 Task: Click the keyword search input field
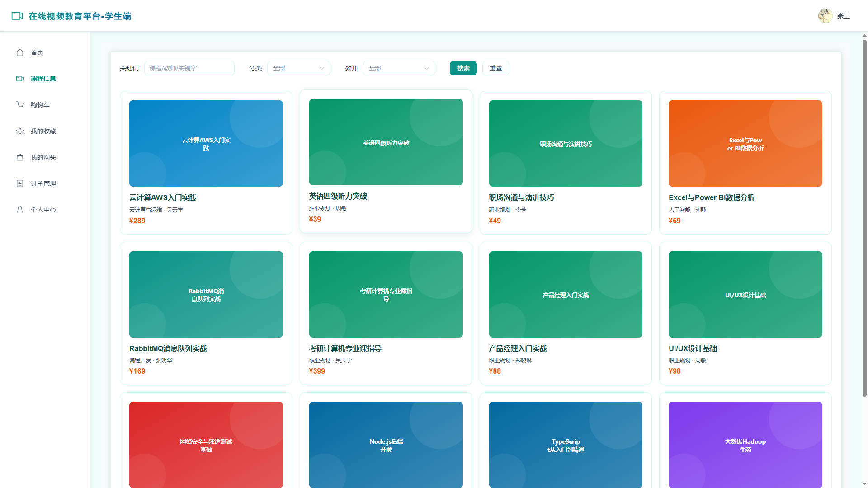pyautogui.click(x=189, y=68)
